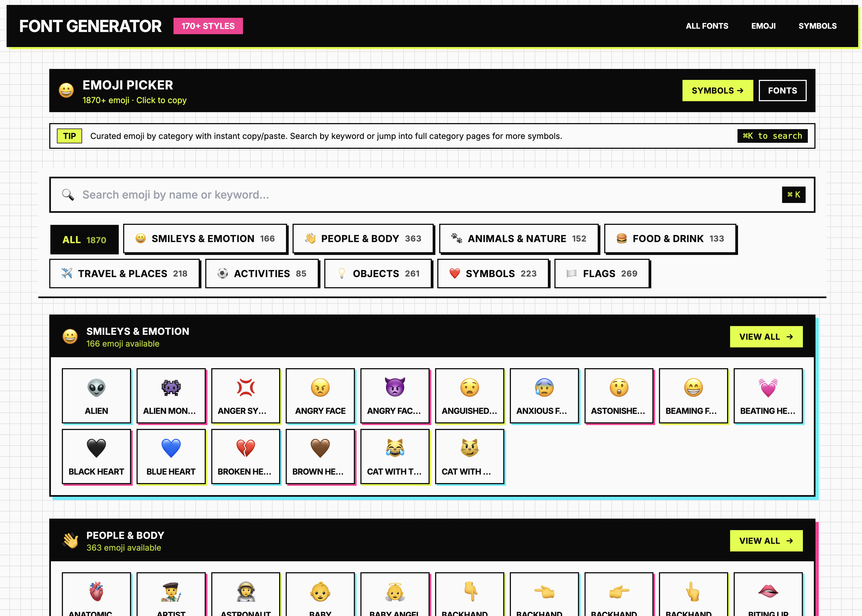Screen dimensions: 862x616
Task: Copy the Blue Heart emoji
Action: click(x=171, y=456)
